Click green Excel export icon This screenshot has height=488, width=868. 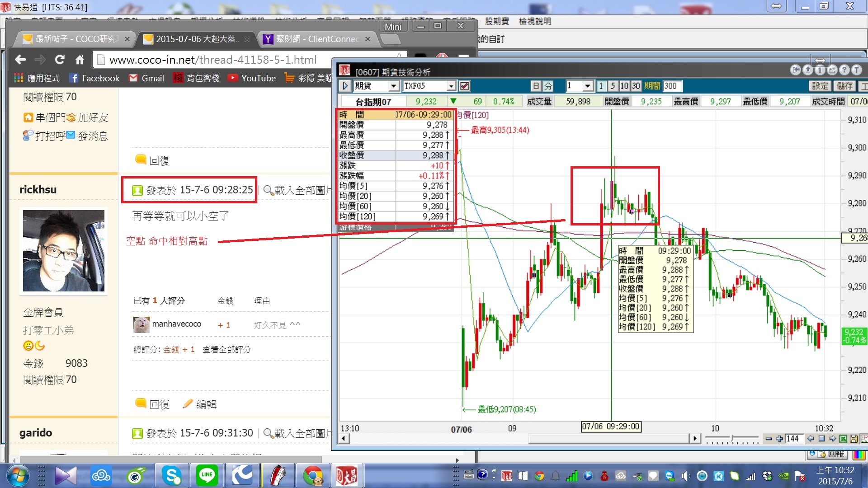click(x=843, y=438)
